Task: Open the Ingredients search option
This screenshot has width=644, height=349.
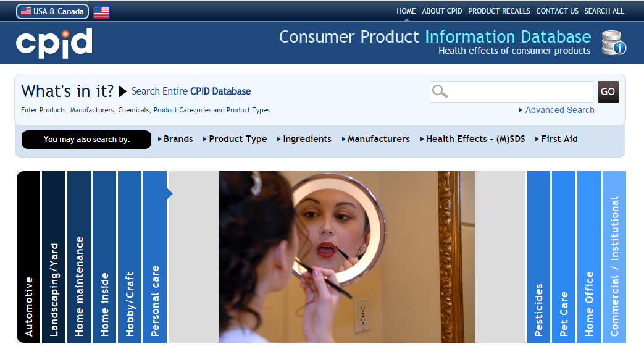Action: pos(304,139)
